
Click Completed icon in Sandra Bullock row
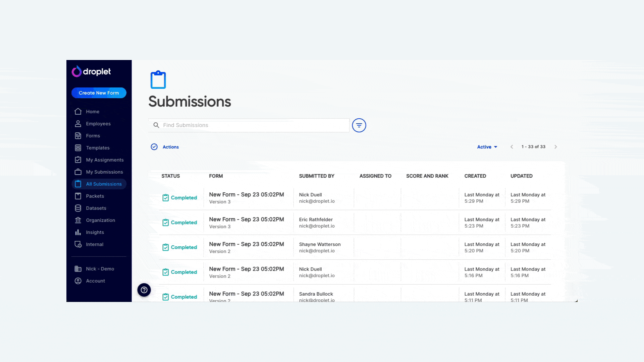pos(165,297)
